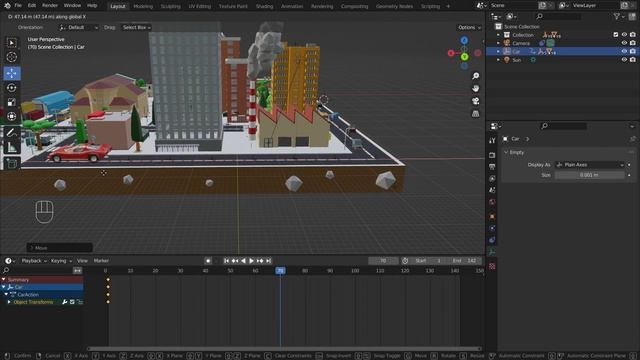Collapse the Summary row in timeline
The height and width of the screenshot is (360, 640).
point(4,280)
